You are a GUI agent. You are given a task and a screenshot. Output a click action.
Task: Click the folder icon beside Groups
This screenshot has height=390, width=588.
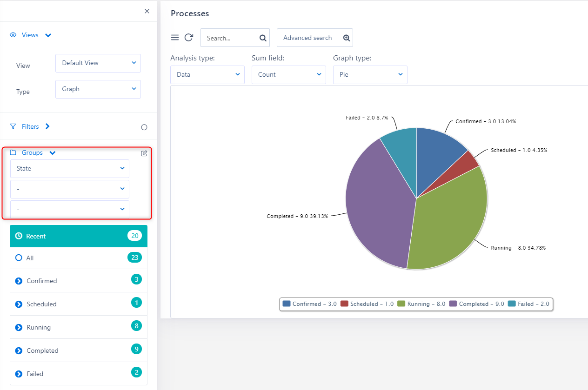13,152
